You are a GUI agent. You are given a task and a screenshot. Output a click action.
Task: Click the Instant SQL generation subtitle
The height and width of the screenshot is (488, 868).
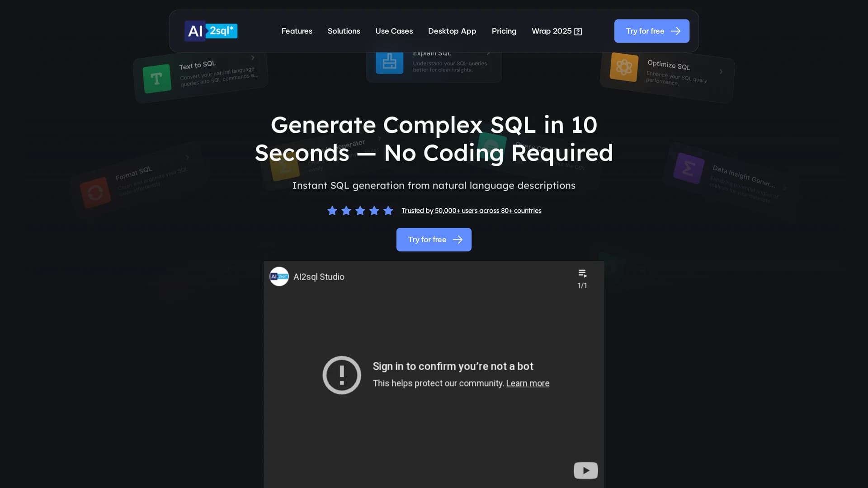point(434,186)
